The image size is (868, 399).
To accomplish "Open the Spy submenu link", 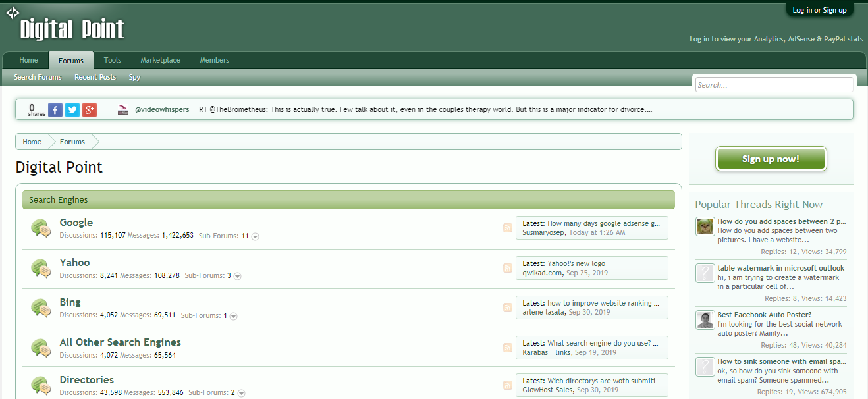I will 134,77.
